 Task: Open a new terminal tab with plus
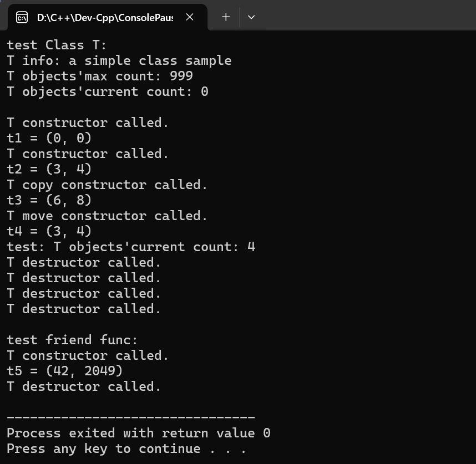point(226,17)
